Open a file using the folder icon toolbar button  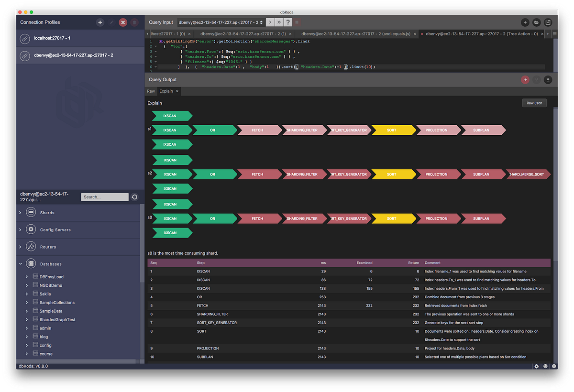click(x=536, y=22)
